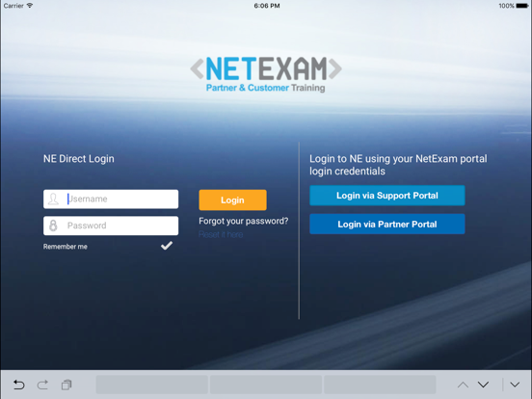Choose Login via Support Portal

(x=387, y=196)
